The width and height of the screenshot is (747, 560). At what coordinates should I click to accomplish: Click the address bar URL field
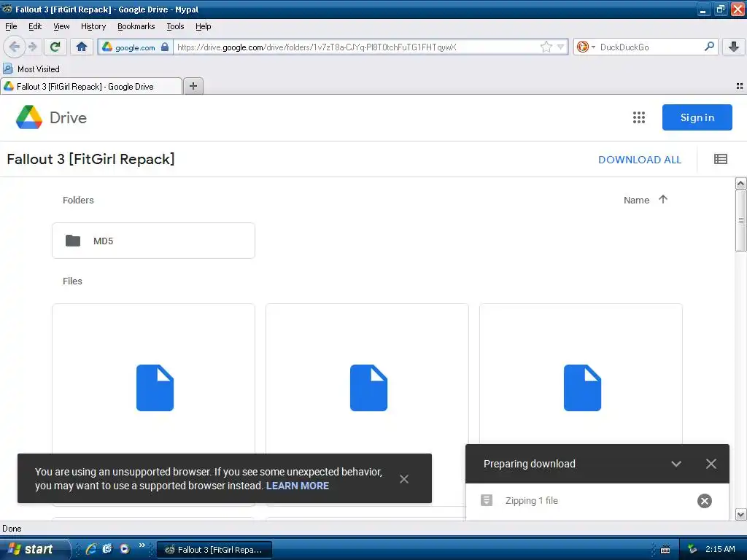click(356, 47)
